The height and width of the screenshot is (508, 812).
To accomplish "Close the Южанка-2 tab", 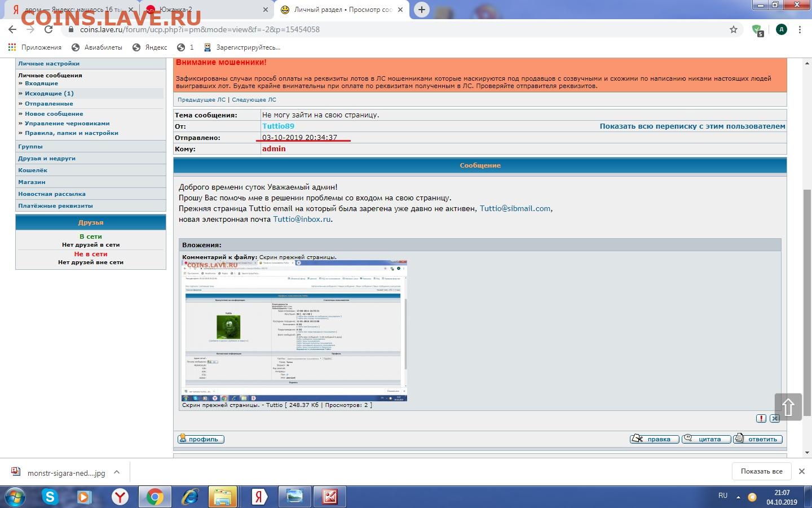I will tap(266, 10).
